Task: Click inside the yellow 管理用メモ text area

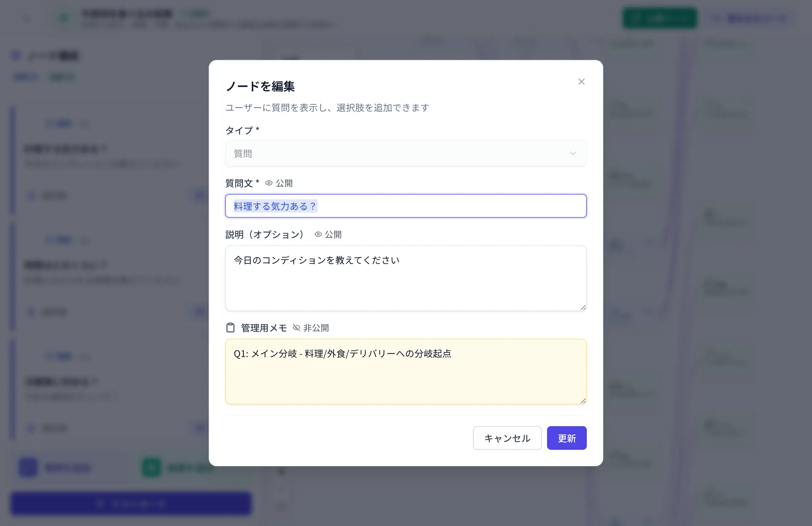Action: pyautogui.click(x=405, y=372)
